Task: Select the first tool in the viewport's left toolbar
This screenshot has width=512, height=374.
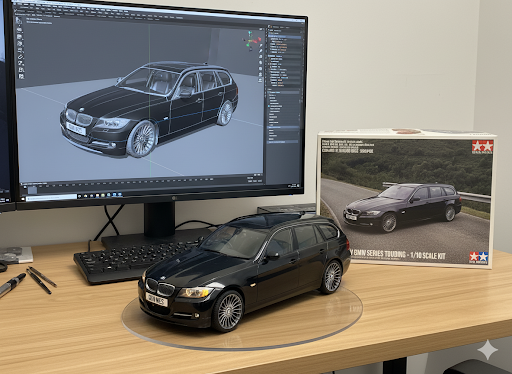Action: [x=19, y=21]
